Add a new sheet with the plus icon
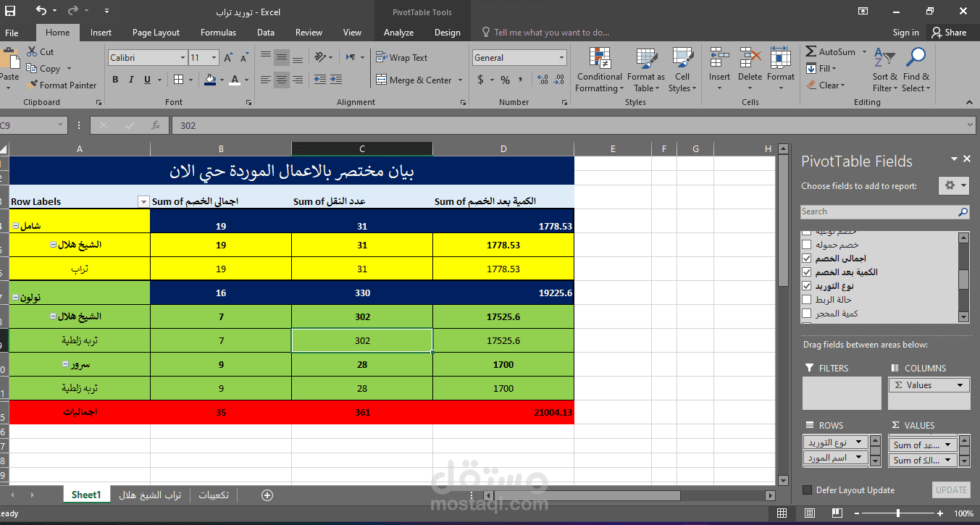 tap(267, 495)
